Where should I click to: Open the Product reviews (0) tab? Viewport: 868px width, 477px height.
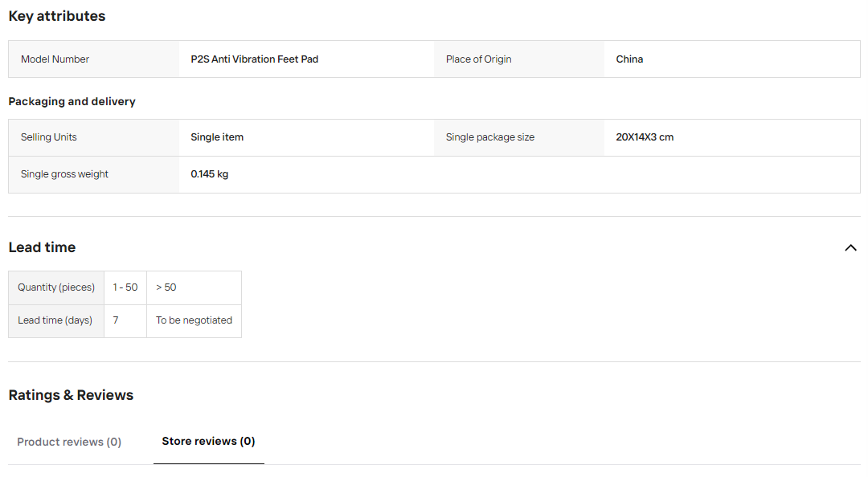point(69,442)
